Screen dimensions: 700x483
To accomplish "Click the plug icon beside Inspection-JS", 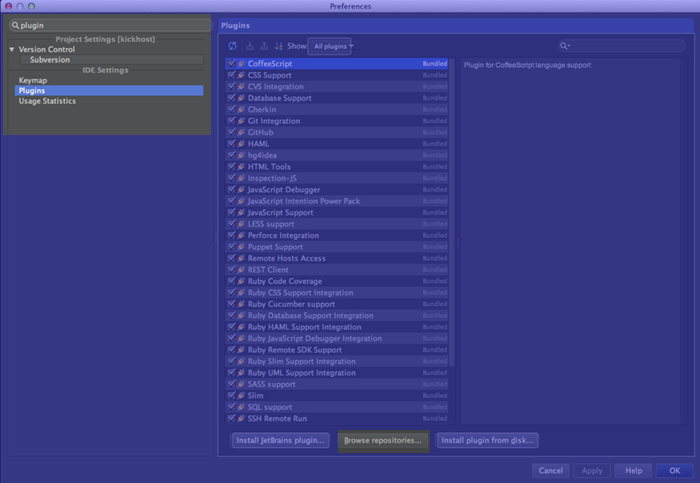I will (241, 178).
